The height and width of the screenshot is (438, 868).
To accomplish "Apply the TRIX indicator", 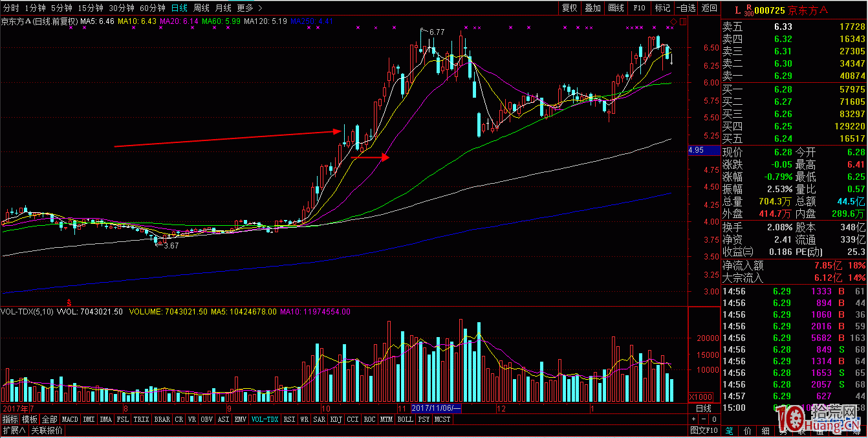I will 142,419.
